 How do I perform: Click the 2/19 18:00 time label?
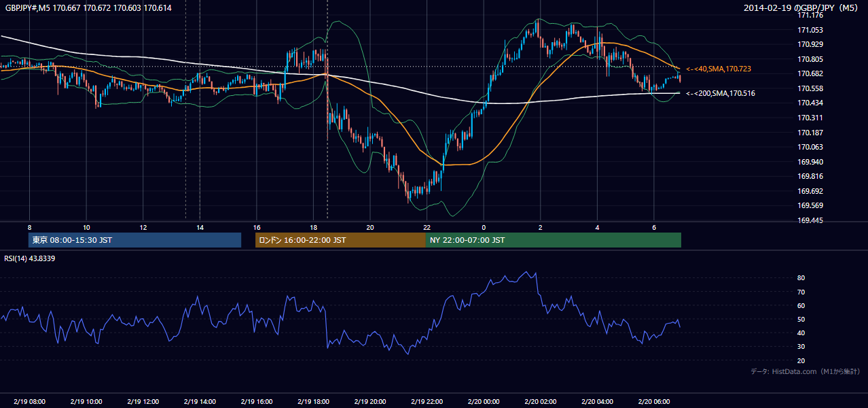coord(313,401)
